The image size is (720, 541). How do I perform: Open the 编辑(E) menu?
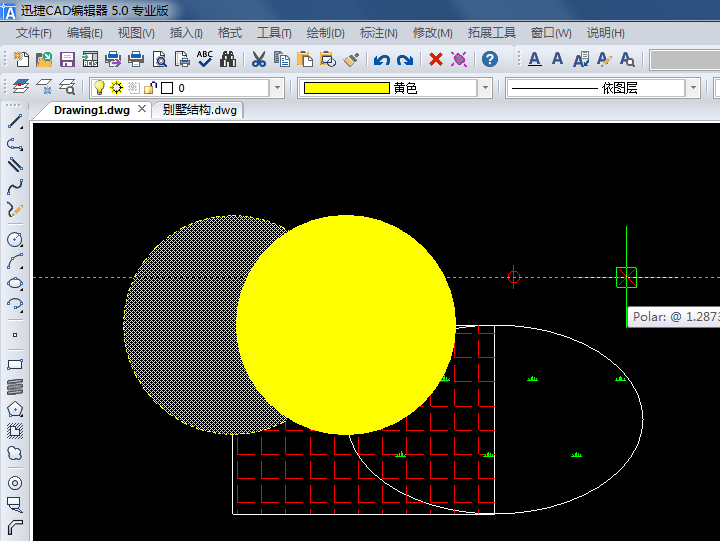[84, 33]
